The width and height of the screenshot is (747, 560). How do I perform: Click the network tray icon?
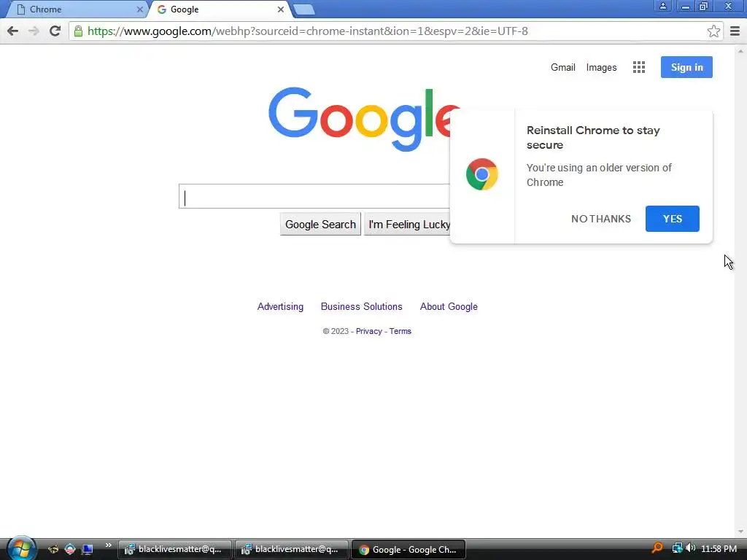(x=677, y=548)
